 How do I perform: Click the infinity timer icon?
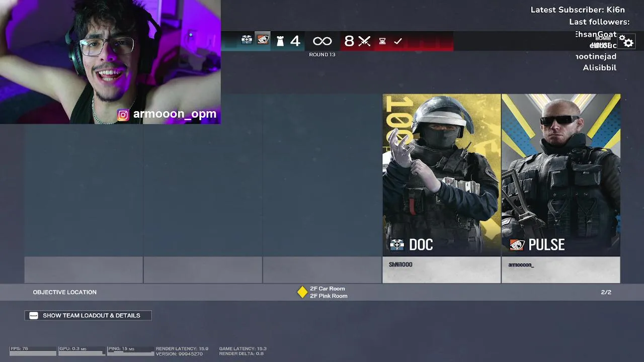click(322, 41)
